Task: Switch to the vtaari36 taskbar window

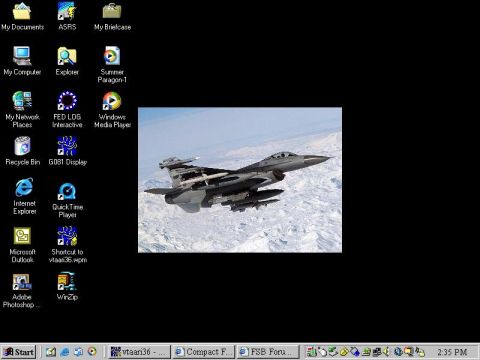Action: (140, 352)
